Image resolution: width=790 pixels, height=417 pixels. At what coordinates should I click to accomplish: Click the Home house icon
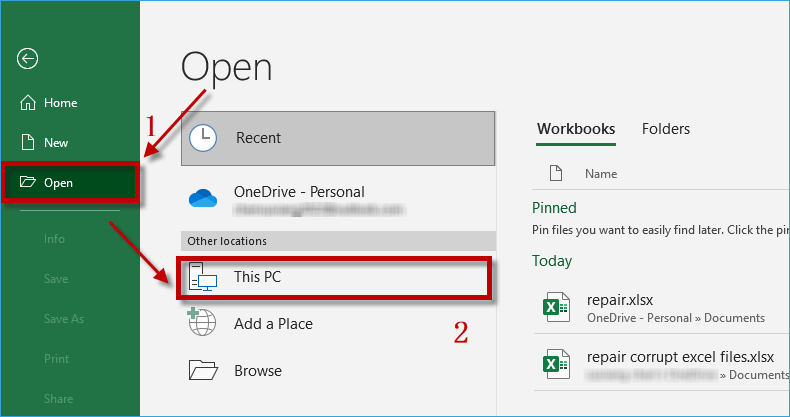click(x=28, y=103)
